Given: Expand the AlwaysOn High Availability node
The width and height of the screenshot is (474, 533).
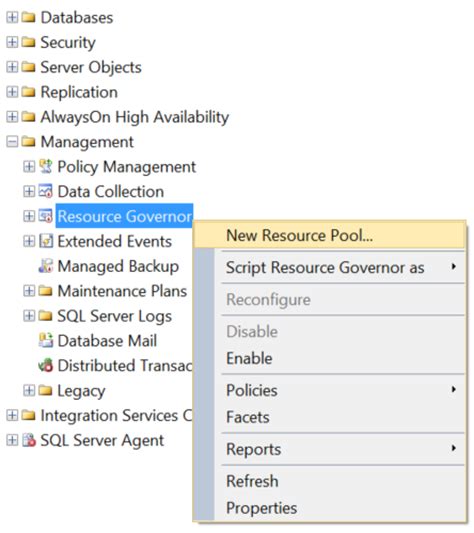Looking at the screenshot, I should tap(12, 117).
